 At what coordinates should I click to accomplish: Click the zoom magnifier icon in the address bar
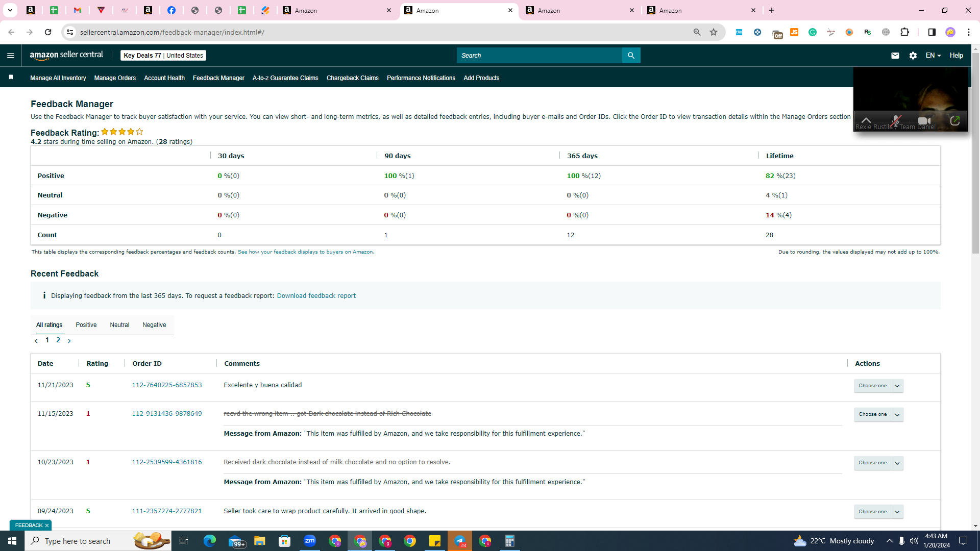[697, 32]
